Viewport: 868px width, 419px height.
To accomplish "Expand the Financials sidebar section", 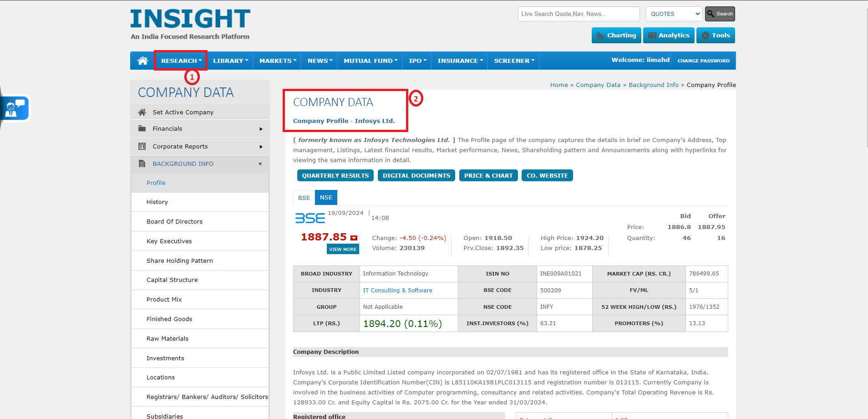I will [x=200, y=129].
